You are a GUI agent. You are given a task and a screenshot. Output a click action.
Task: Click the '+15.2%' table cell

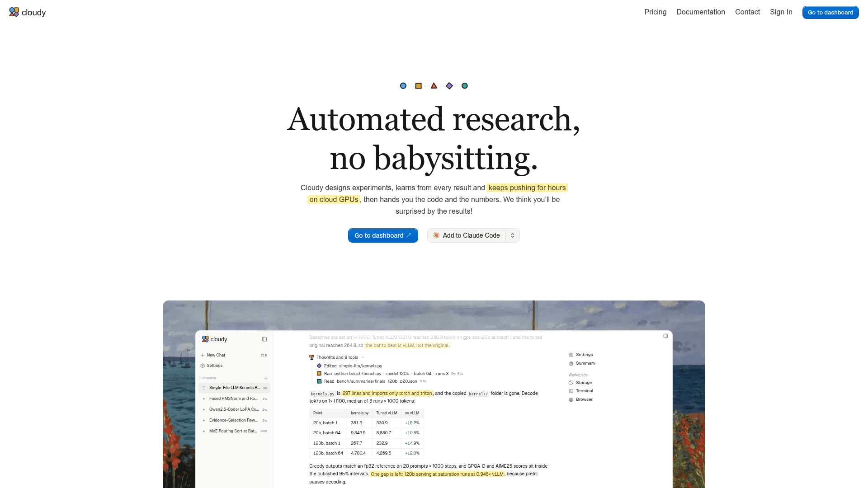point(412,423)
